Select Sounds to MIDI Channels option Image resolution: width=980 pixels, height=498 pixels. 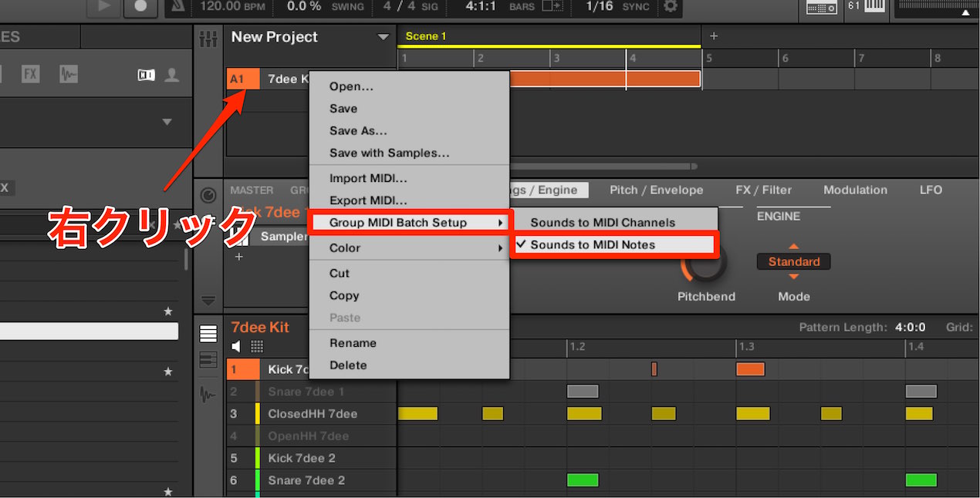[613, 222]
